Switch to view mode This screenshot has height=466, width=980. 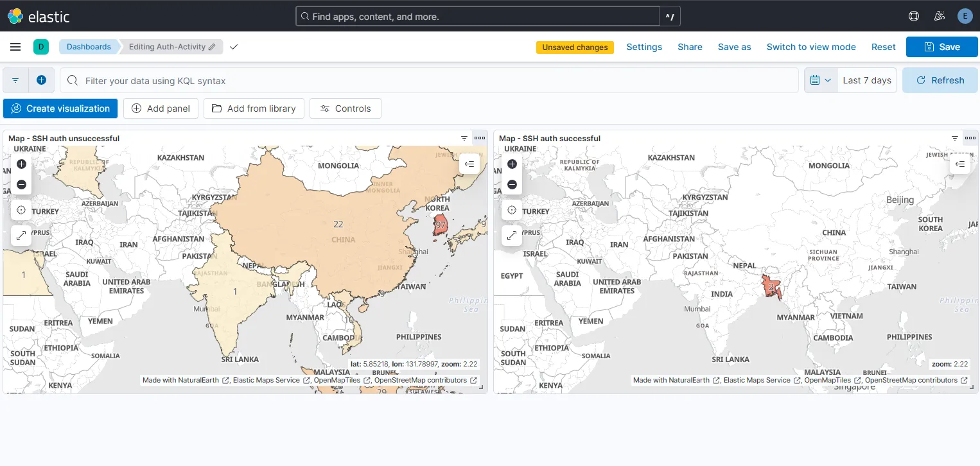pos(811,46)
